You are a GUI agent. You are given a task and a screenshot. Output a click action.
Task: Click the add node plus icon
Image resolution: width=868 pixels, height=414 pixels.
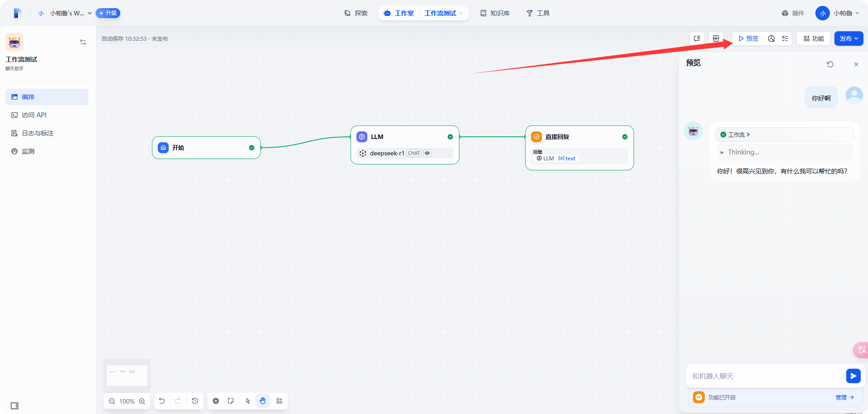click(x=216, y=401)
